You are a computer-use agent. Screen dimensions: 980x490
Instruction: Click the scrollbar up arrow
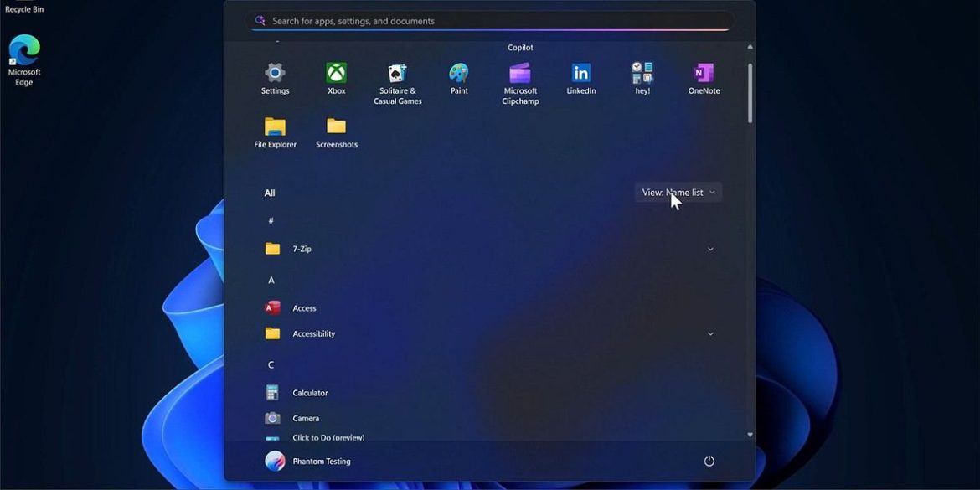(x=750, y=47)
